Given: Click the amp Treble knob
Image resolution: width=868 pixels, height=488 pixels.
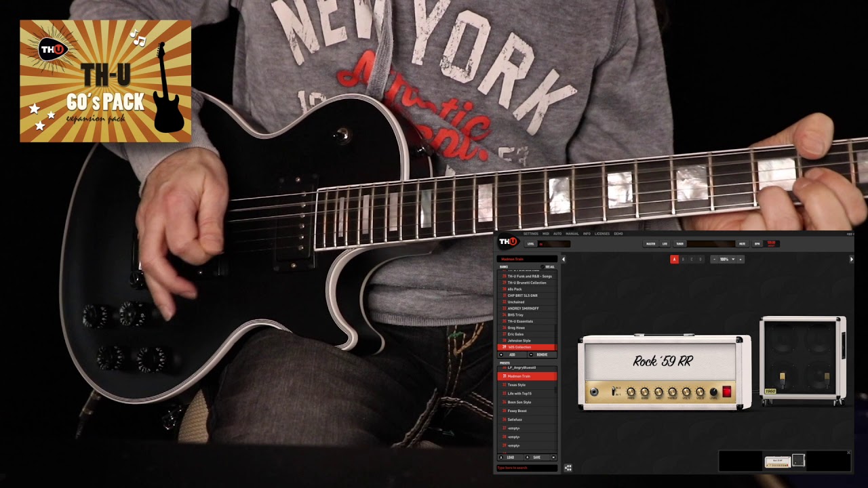Looking at the screenshot, I should point(672,392).
